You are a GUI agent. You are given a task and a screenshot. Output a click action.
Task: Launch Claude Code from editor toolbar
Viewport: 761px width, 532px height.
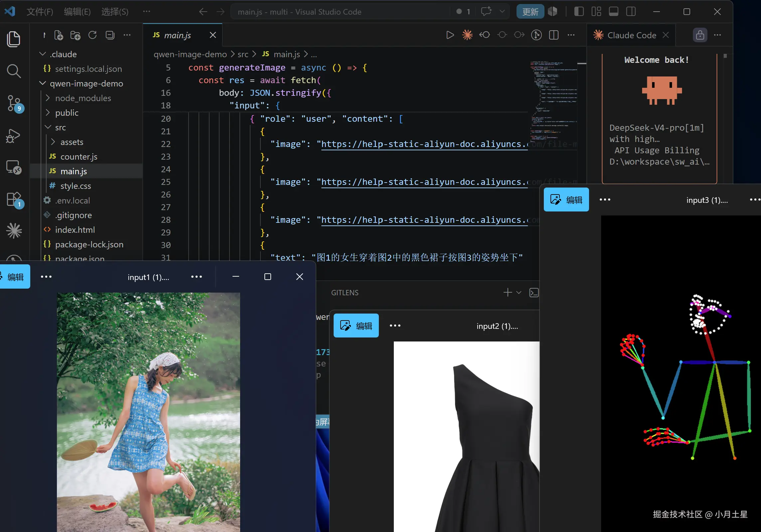[467, 35]
